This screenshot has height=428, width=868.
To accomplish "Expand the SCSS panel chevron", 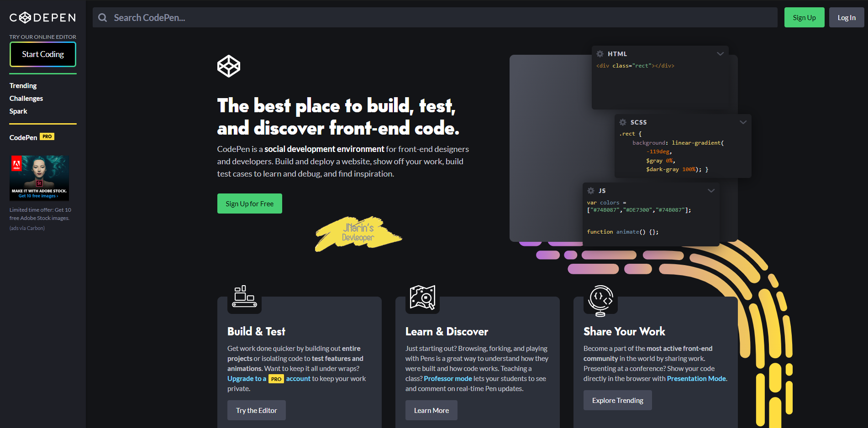I will tap(743, 122).
